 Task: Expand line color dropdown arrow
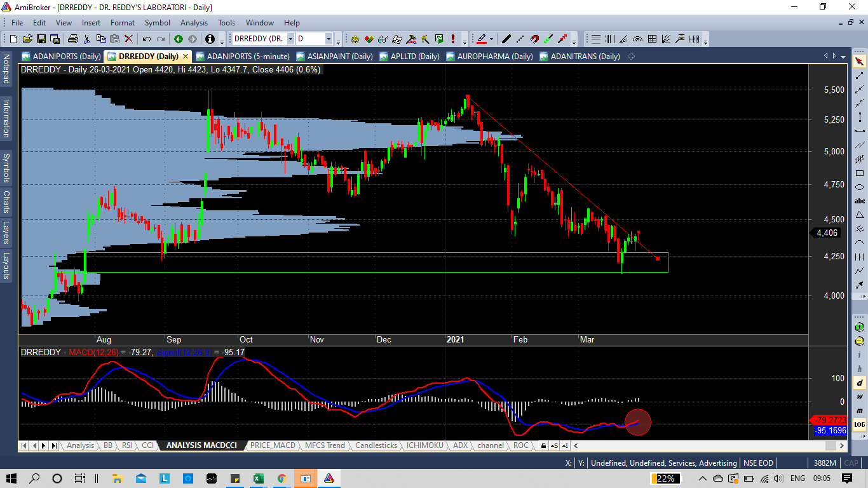491,39
